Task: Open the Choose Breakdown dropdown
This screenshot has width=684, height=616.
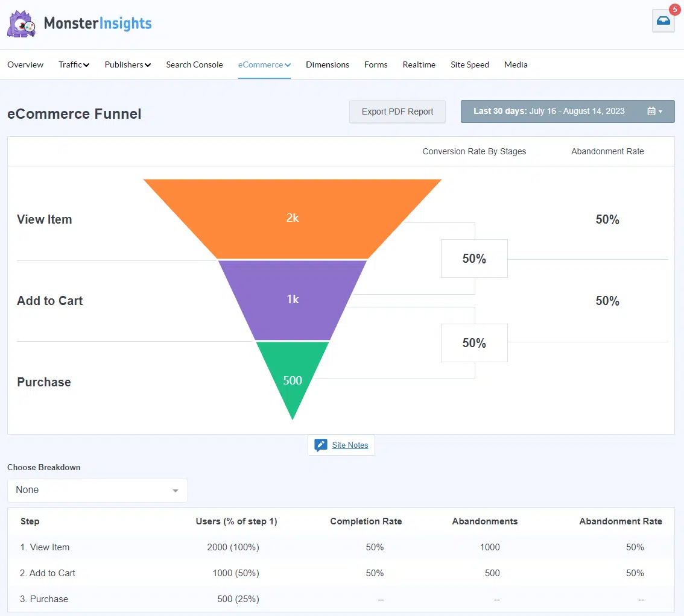Action: tap(97, 490)
